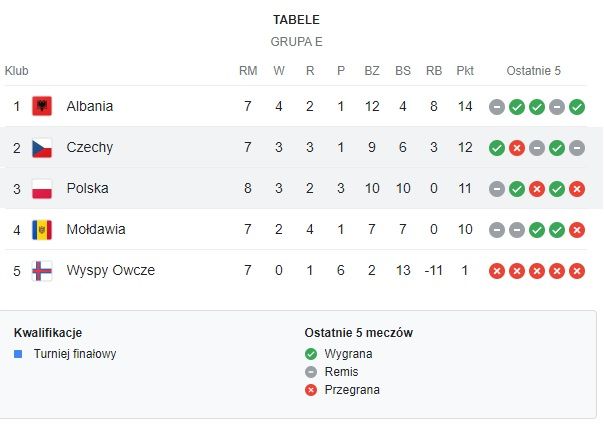The image size is (604, 429).
Task: Click the blue Turniej finałowy swatch
Action: click(18, 353)
